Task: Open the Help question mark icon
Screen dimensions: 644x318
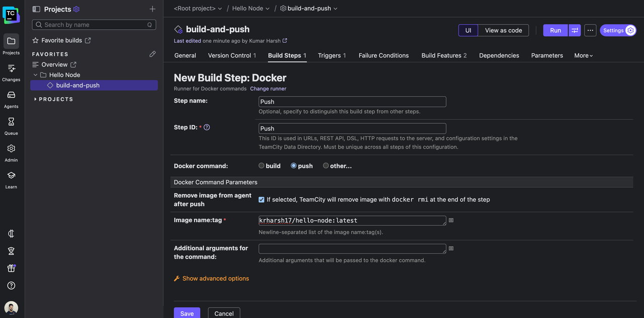Action: click(11, 285)
